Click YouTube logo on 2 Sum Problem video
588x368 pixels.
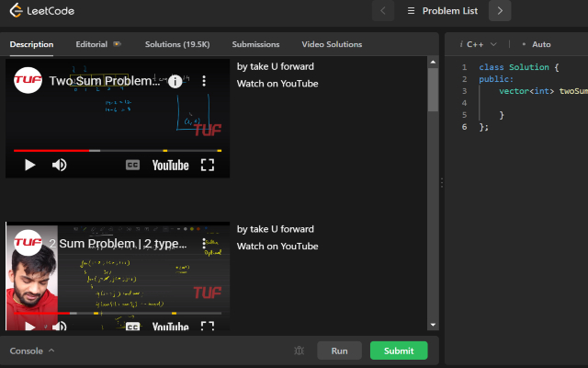coord(170,327)
